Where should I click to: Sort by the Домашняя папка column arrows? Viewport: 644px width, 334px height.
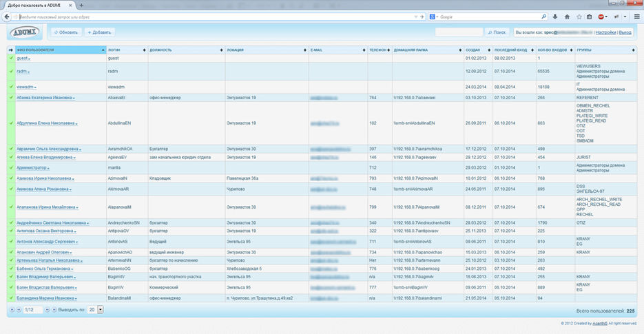[460, 50]
